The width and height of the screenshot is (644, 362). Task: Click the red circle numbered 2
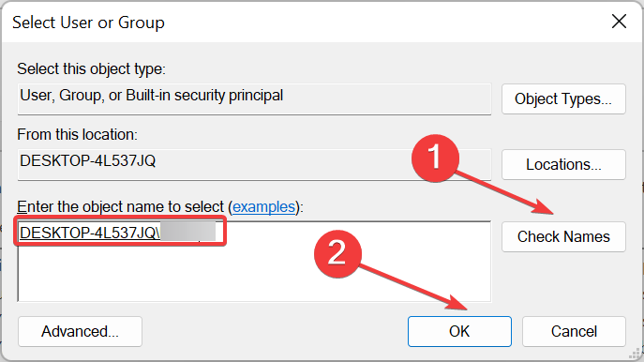tap(337, 254)
